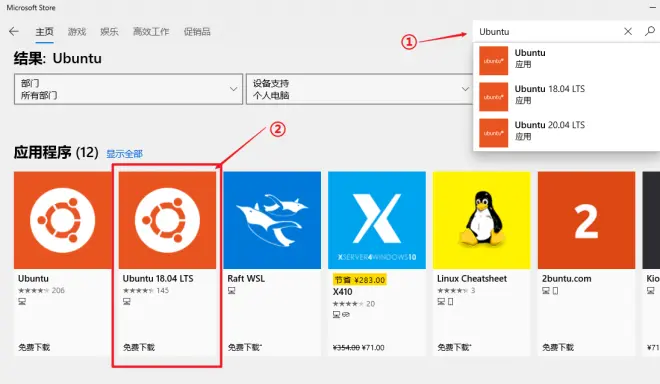Click PC device icon under Raft WSL
660x384 pixels.
pos(232,291)
